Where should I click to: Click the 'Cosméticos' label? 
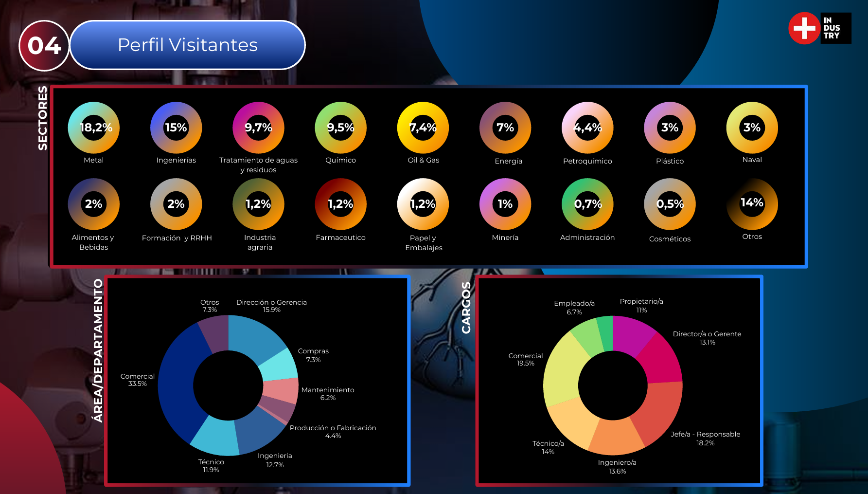[670, 239]
